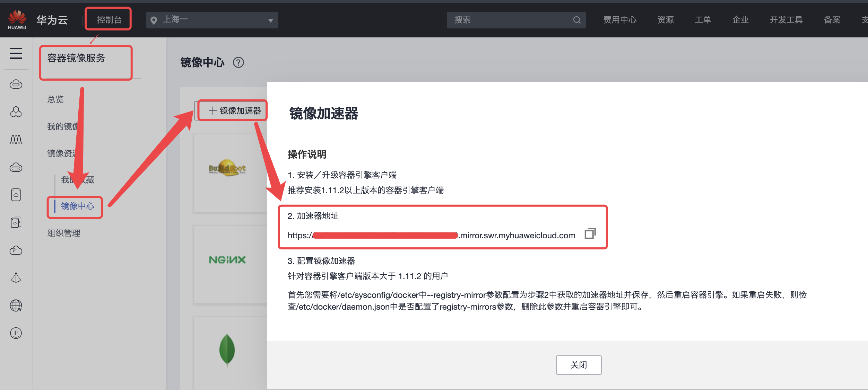The height and width of the screenshot is (390, 868).
Task: Open the hamburger menu icon
Action: click(x=16, y=53)
